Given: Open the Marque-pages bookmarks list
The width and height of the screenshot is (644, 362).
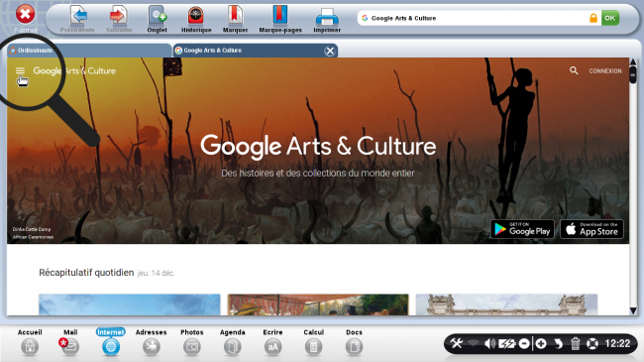Looking at the screenshot, I should pos(280,19).
